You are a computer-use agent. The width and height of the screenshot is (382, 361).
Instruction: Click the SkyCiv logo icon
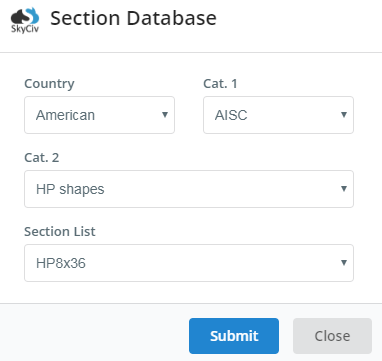(25, 20)
